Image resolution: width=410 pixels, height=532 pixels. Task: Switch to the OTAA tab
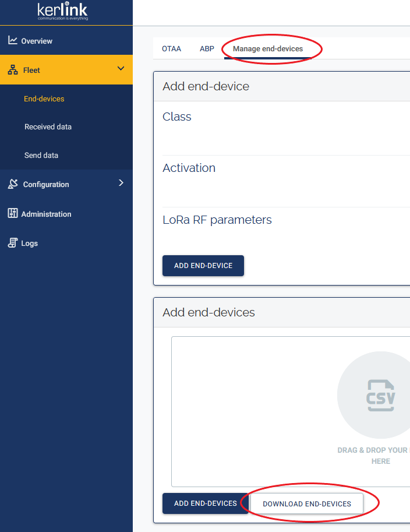[x=171, y=49]
